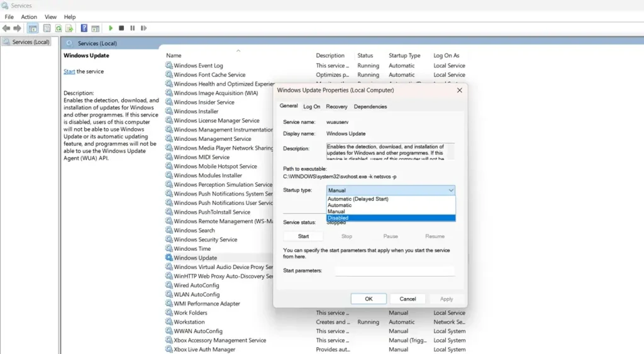Screen dimensions: 644x354
Task: Switch to the Recovery tab
Action: pos(337,106)
